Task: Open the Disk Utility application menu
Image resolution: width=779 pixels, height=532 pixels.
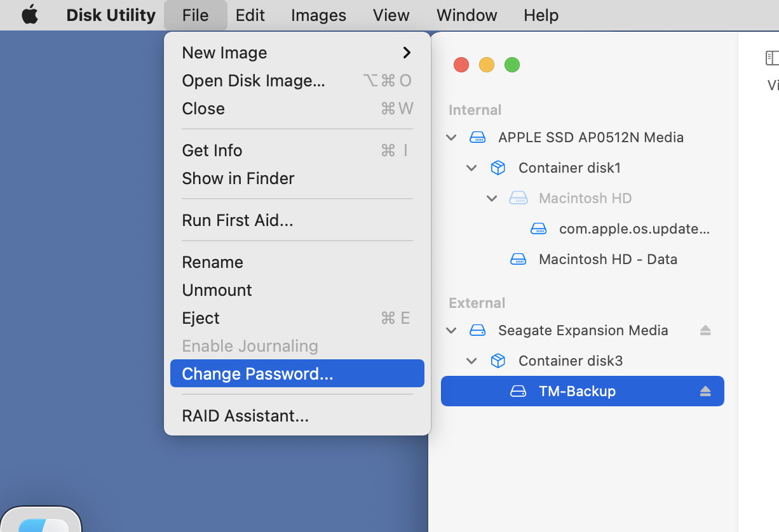Action: [111, 15]
